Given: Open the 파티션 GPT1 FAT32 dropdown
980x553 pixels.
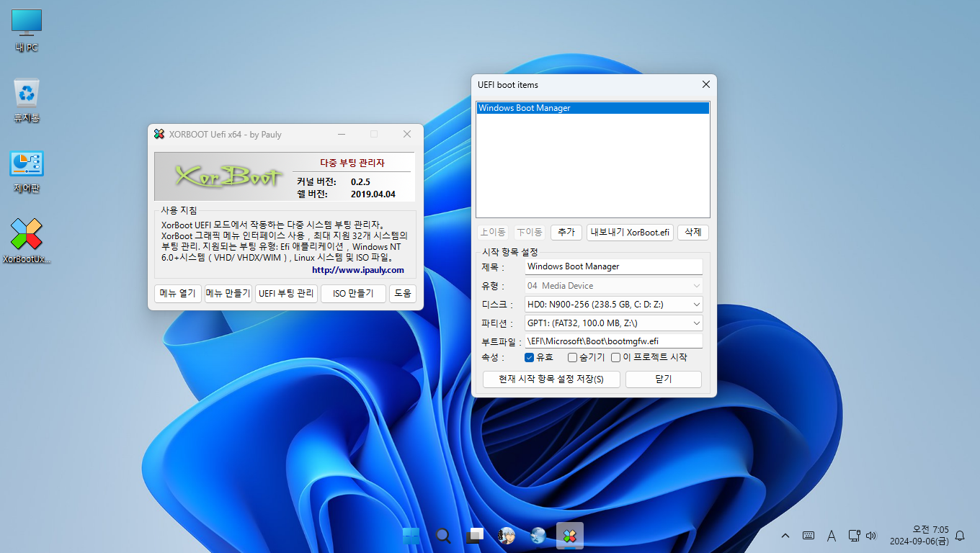Looking at the screenshot, I should (613, 323).
